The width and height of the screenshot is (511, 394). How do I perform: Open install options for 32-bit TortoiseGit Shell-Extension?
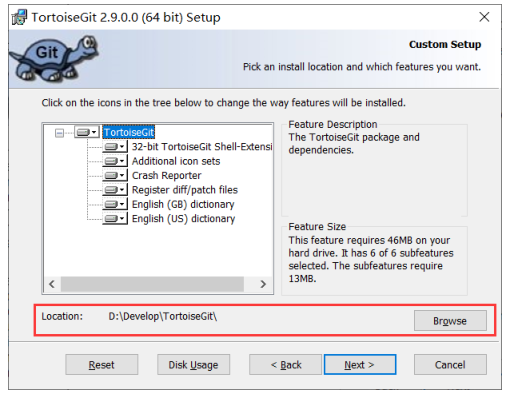(115, 147)
